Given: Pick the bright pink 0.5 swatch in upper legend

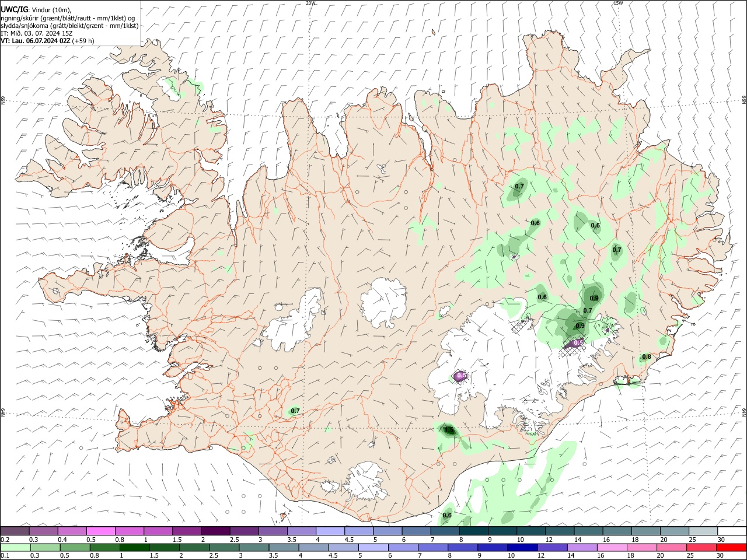Looking at the screenshot, I should pyautogui.click(x=100, y=531).
